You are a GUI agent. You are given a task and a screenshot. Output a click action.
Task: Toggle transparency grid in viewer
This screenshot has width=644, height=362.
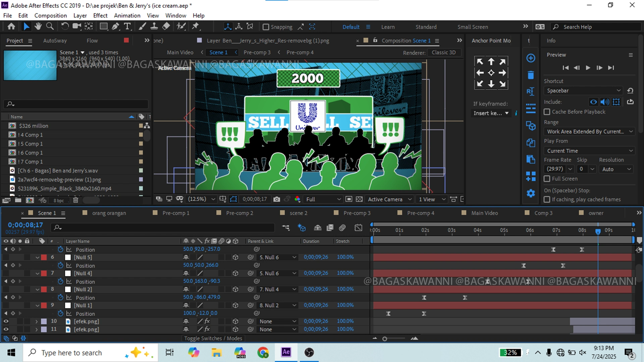(359, 199)
